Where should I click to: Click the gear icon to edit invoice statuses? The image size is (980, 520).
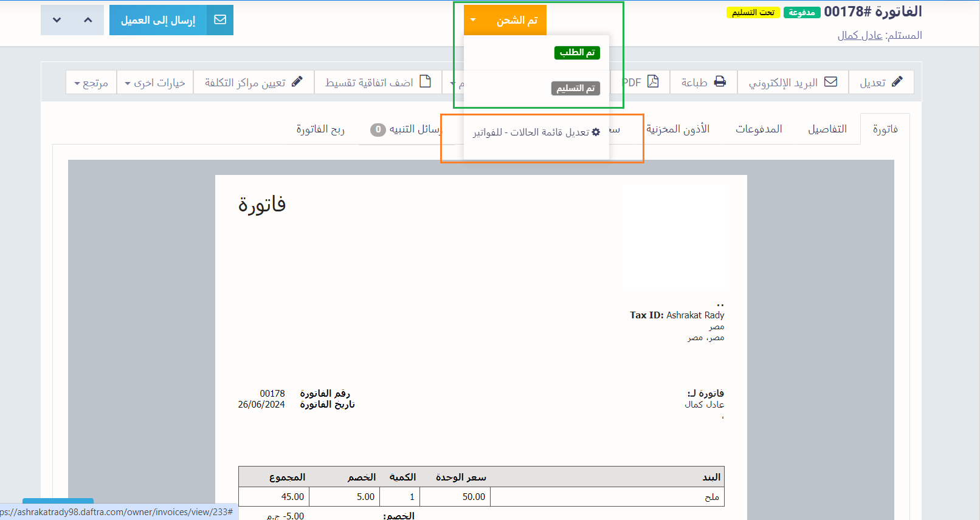coord(596,132)
